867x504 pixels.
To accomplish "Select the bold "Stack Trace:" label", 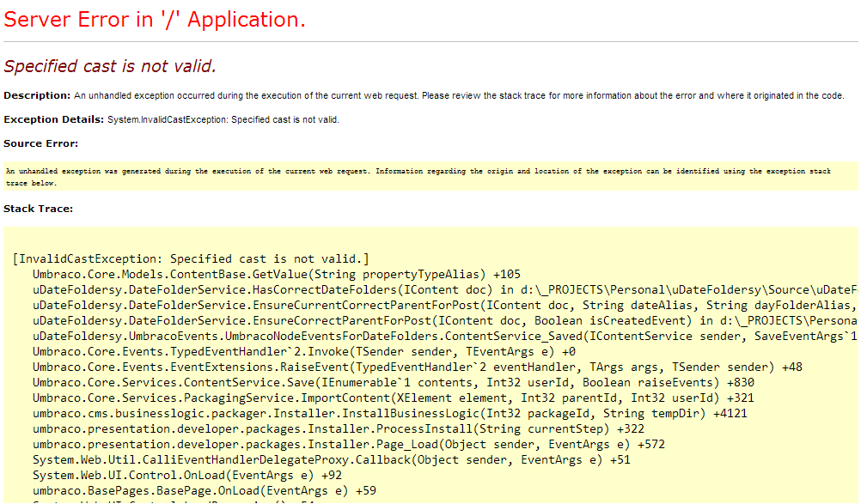I will (x=38, y=209).
